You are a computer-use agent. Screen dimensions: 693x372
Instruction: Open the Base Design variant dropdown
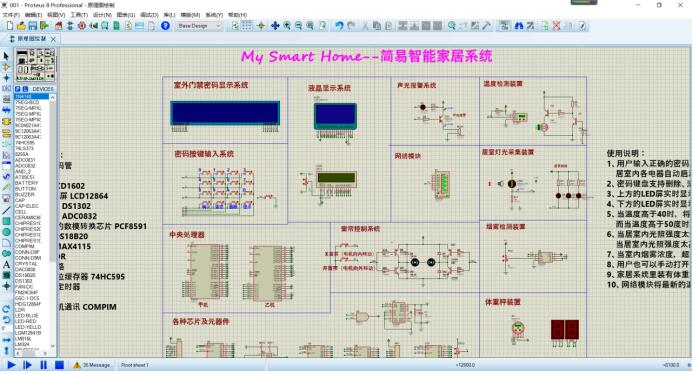click(x=199, y=26)
